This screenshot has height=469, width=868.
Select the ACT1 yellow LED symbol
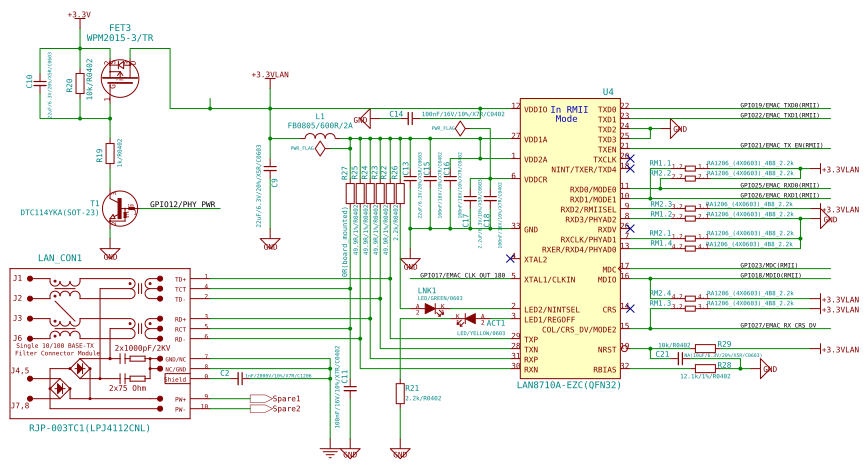[471, 319]
